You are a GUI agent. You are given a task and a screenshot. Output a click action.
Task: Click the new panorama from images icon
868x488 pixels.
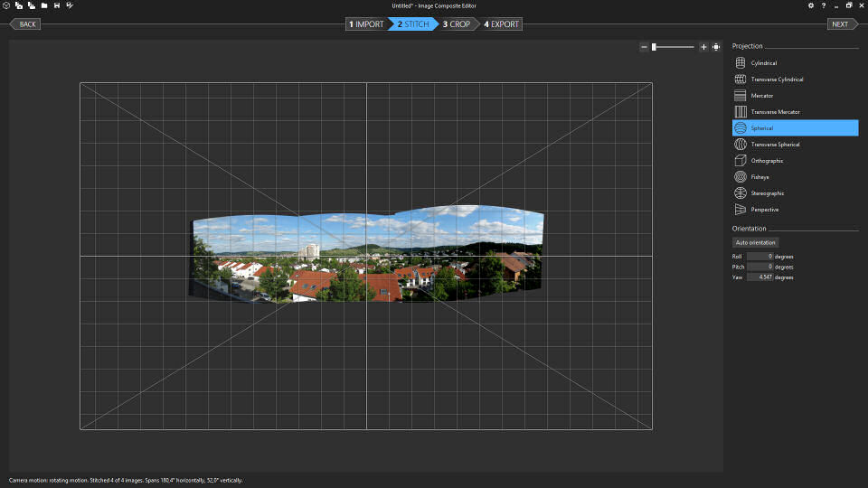pos(18,5)
